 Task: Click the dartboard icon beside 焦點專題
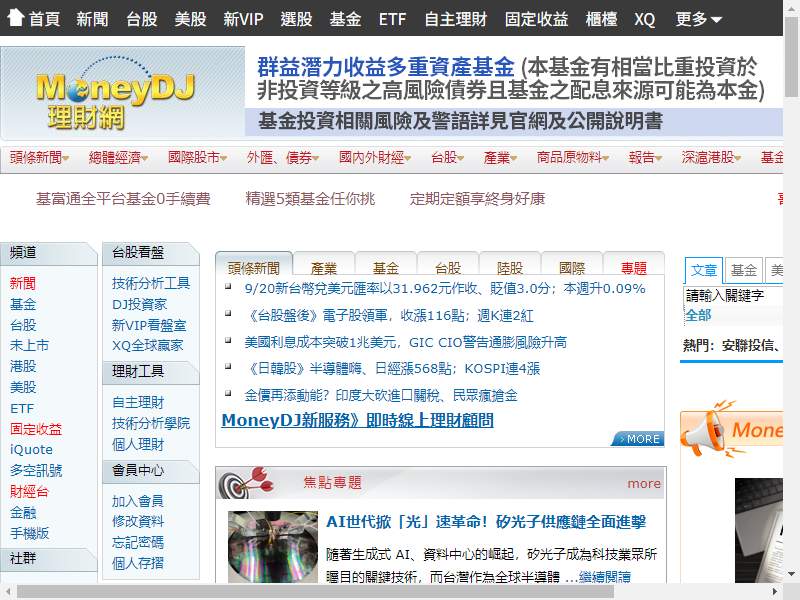point(247,483)
